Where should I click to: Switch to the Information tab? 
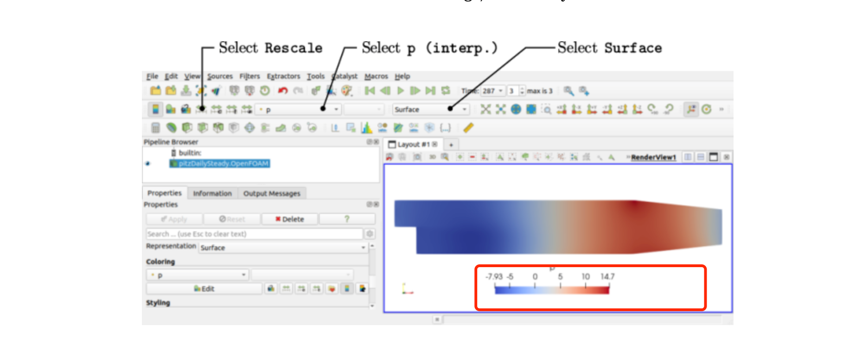(212, 193)
